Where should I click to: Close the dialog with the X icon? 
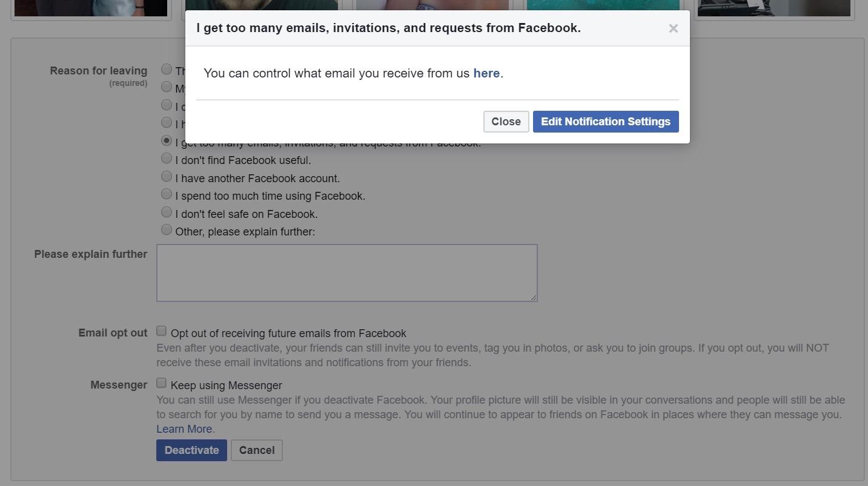(673, 28)
